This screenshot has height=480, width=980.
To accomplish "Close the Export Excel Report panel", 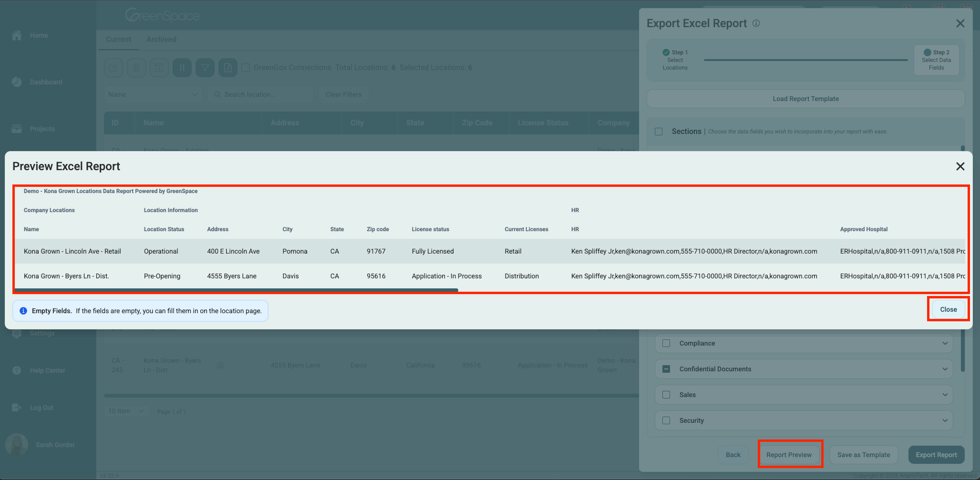I will coord(960,23).
